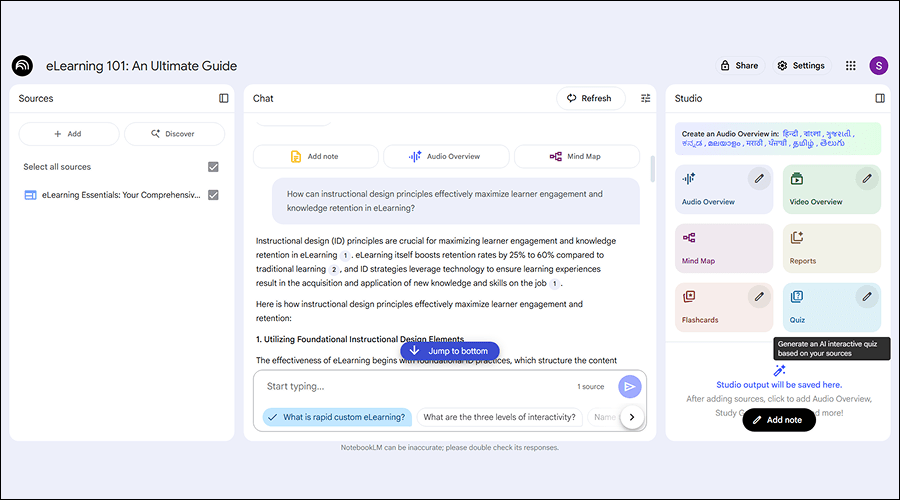The height and width of the screenshot is (500, 900).
Task: Open the Reports studio tile
Action: 831,248
